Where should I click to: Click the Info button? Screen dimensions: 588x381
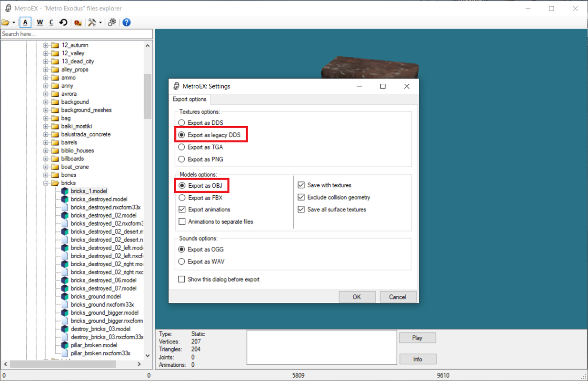[418, 359]
